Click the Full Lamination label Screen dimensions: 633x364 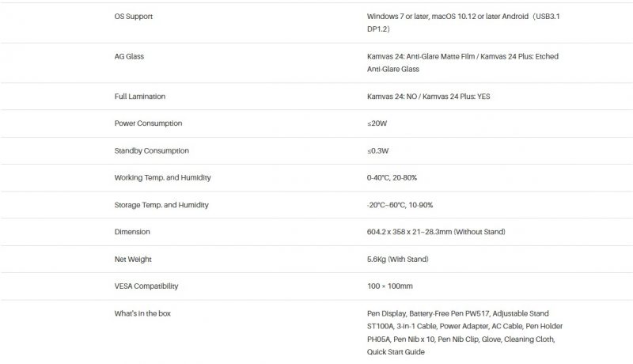(x=140, y=97)
